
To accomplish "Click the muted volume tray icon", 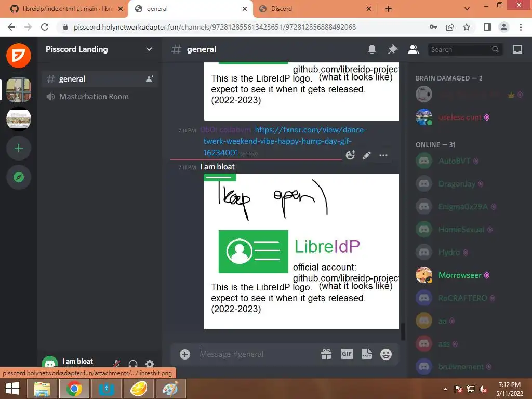I will [x=483, y=389].
